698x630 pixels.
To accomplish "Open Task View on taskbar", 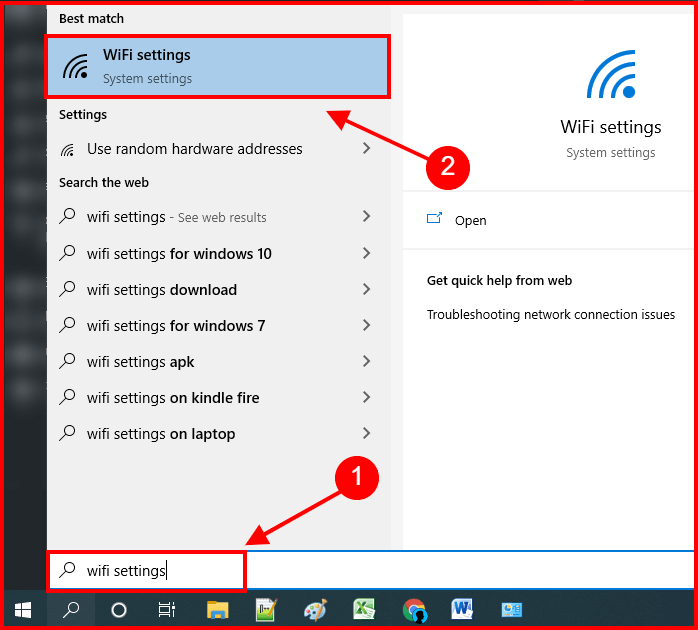I will [167, 610].
